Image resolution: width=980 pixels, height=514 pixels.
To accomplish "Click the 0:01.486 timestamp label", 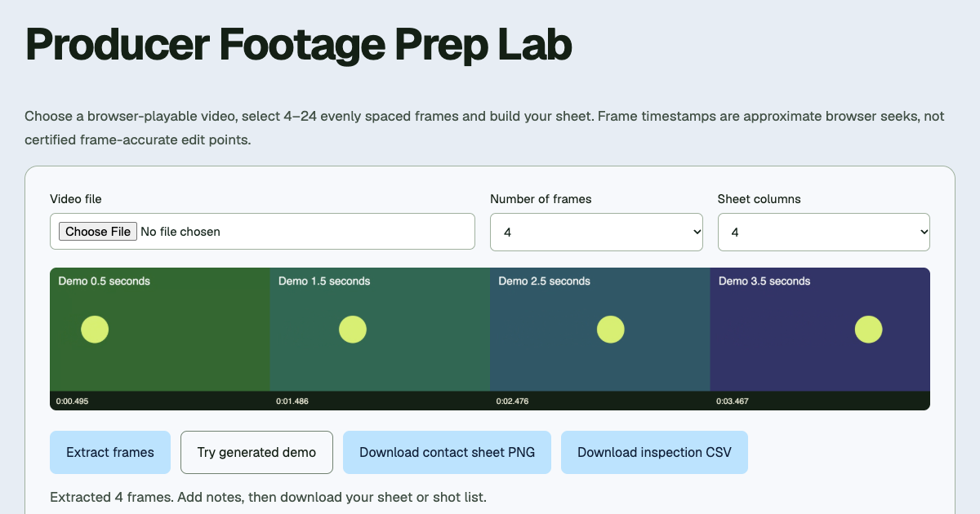I will [x=292, y=401].
